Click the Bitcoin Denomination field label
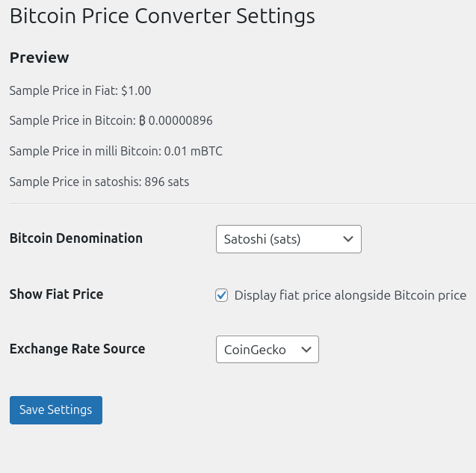 75,238
